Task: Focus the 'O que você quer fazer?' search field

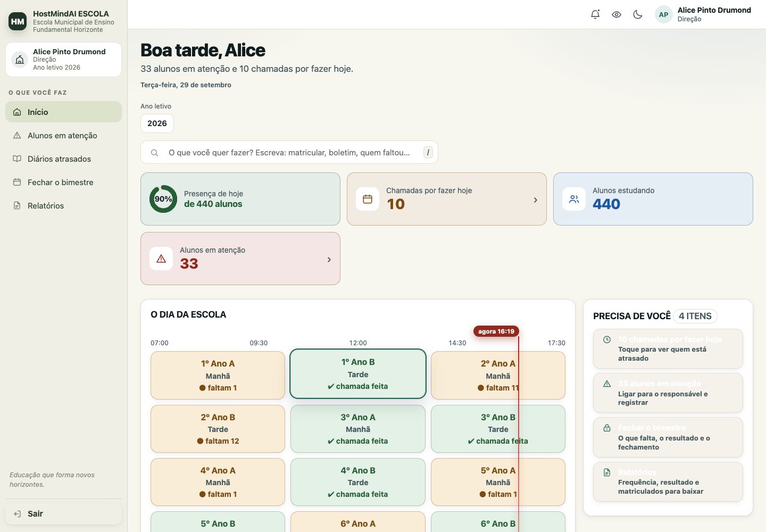Action: [x=289, y=153]
